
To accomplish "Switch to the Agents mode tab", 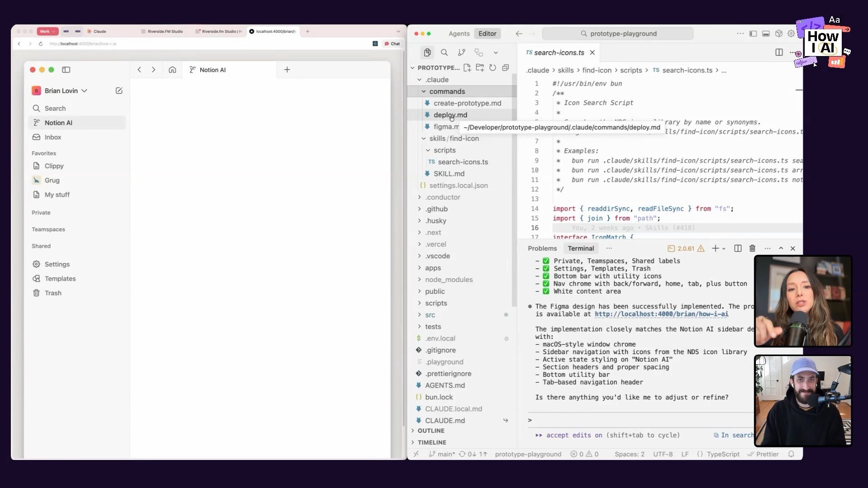I will (x=459, y=33).
